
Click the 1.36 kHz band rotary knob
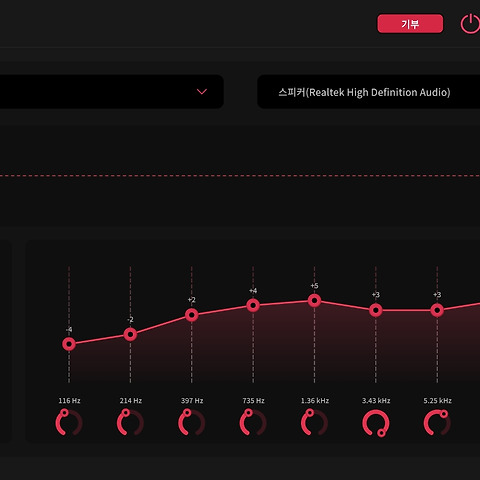click(x=314, y=423)
